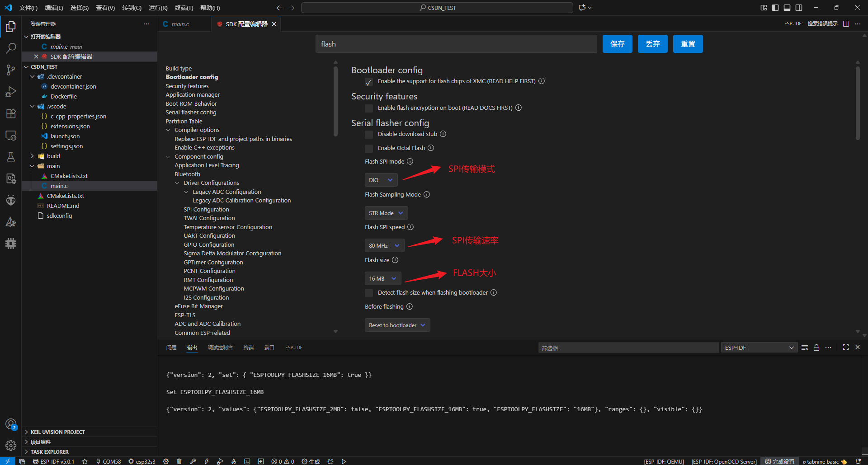Screen dimensions: 868x465
Task: Jump to Partition Table in the menu list
Action: click(x=184, y=121)
